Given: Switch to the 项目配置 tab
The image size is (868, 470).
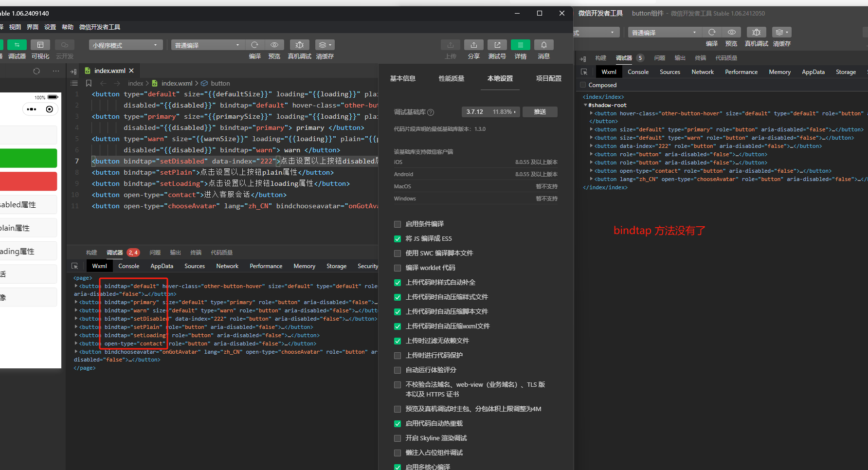Looking at the screenshot, I should [x=549, y=78].
